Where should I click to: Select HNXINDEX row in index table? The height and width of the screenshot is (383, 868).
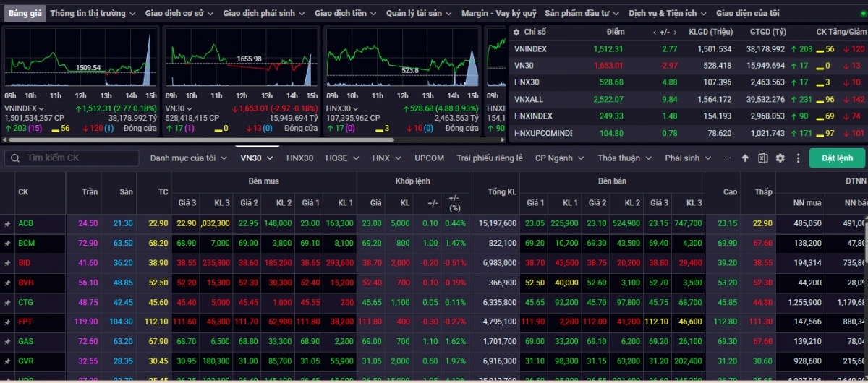687,116
